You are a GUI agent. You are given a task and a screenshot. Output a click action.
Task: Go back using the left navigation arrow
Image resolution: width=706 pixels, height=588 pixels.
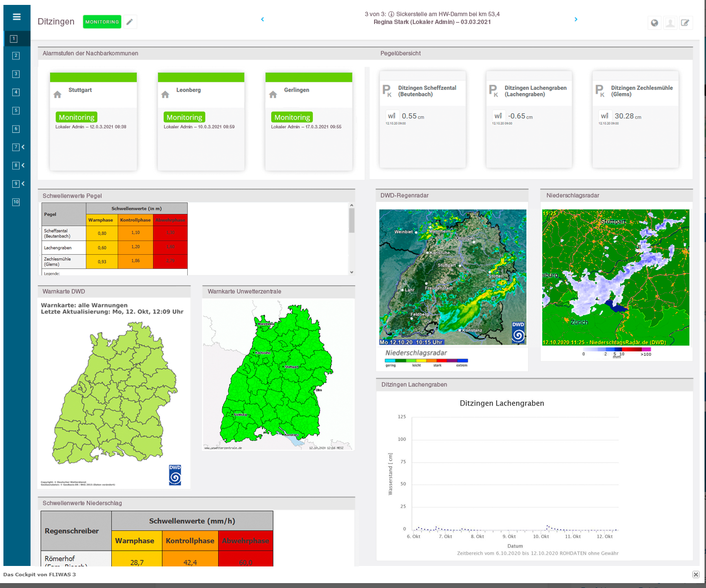click(262, 19)
